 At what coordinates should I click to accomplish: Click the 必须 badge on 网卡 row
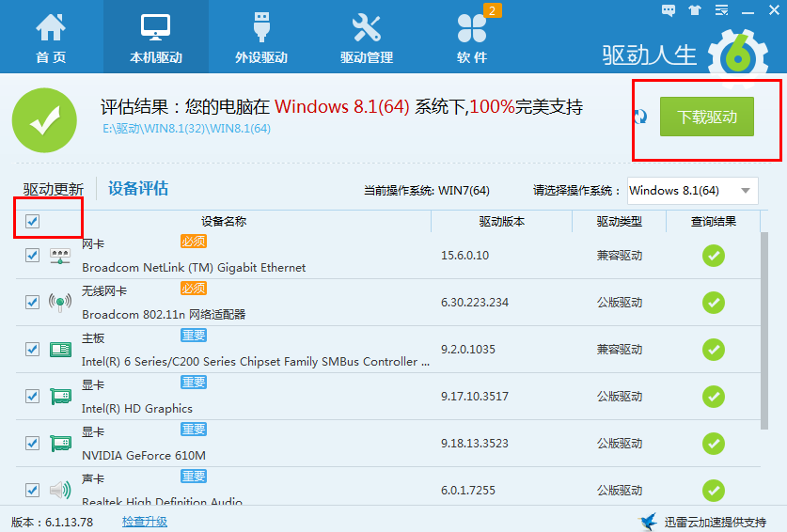pyautogui.click(x=194, y=242)
